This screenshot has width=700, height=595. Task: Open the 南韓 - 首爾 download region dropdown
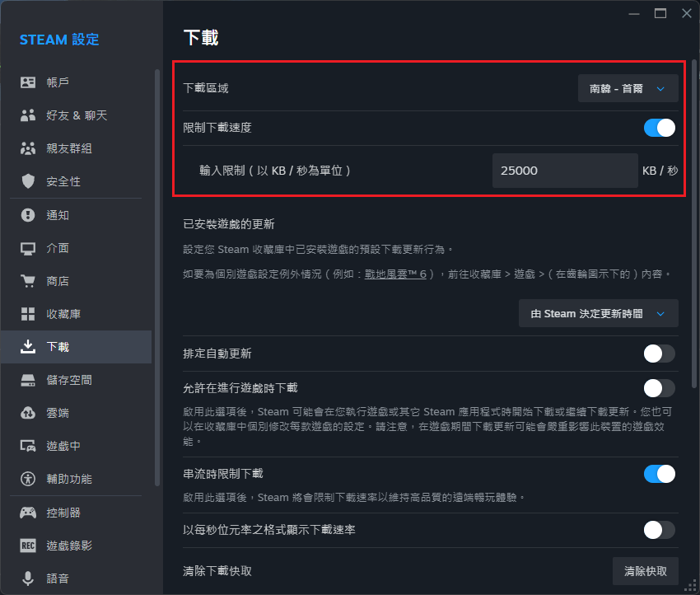pyautogui.click(x=628, y=88)
